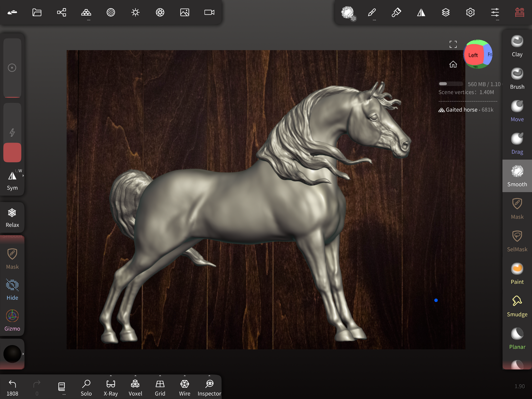Open the Layers stack icon
This screenshot has width=532, height=399.
click(446, 12)
